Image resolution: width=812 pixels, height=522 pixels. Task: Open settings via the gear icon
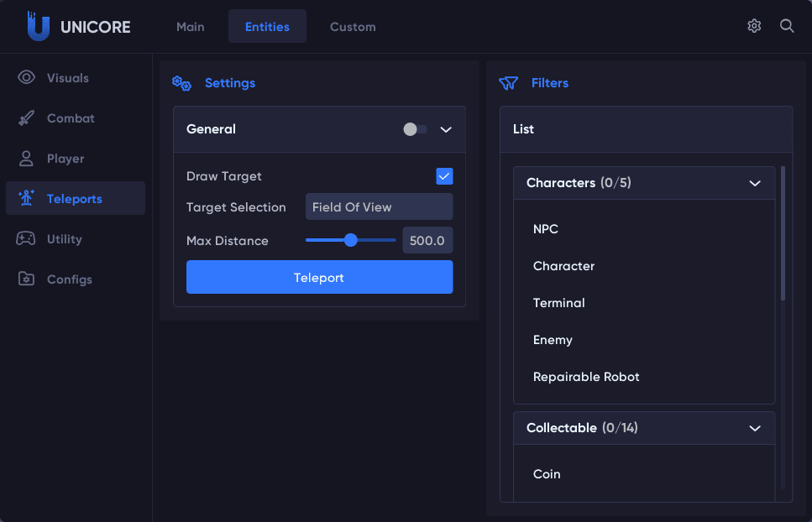click(754, 26)
